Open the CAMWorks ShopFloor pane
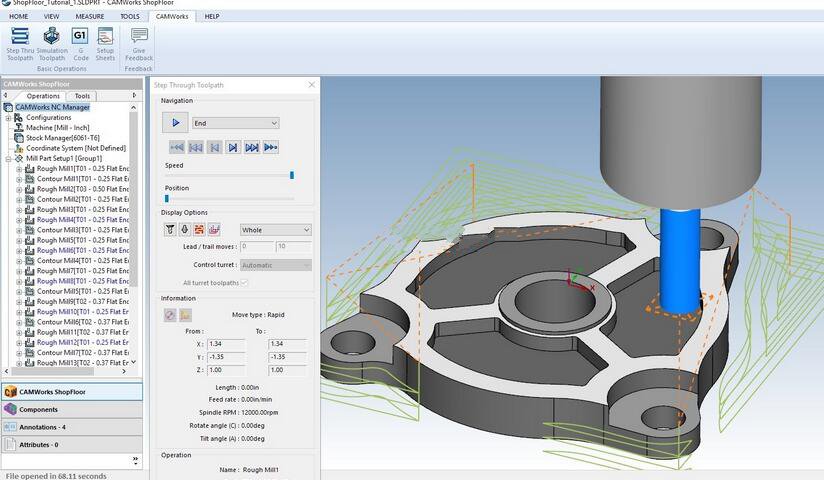Image resolution: width=824 pixels, height=480 pixels. pyautogui.click(x=72, y=392)
